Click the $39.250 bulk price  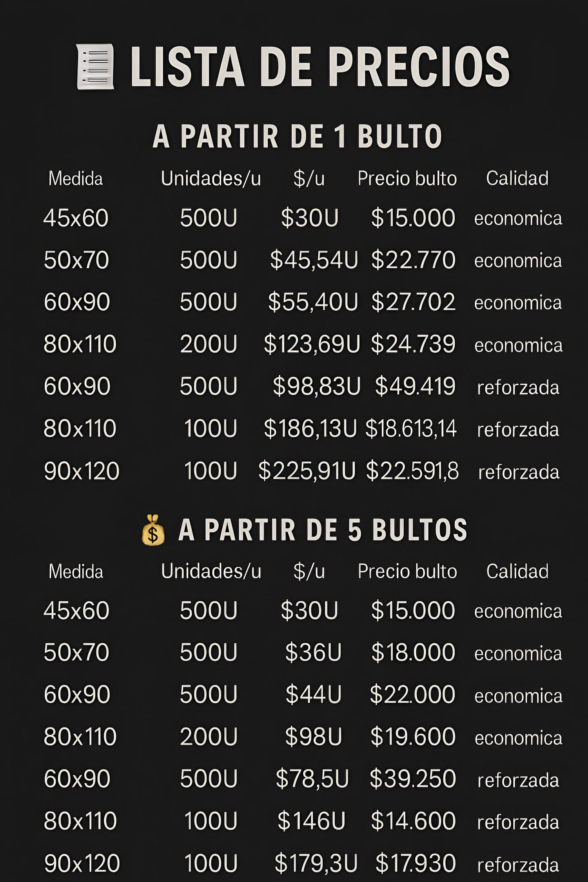click(x=413, y=779)
